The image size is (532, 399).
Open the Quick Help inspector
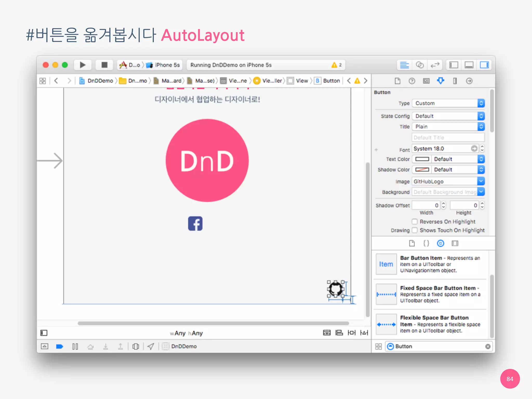(x=412, y=81)
